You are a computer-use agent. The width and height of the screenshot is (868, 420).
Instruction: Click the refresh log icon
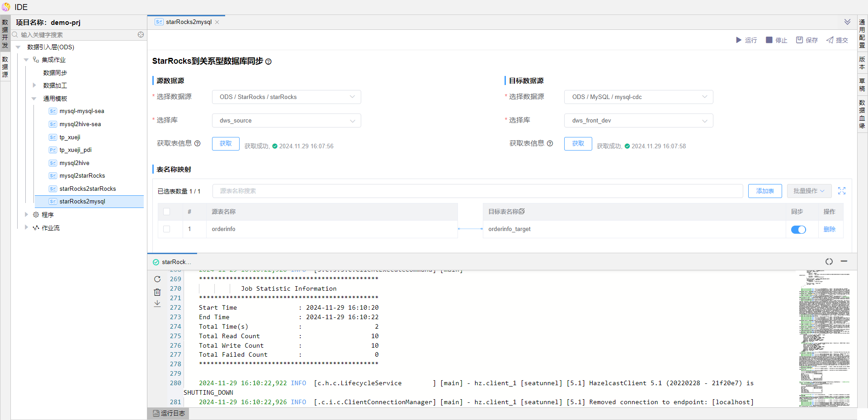coord(157,279)
